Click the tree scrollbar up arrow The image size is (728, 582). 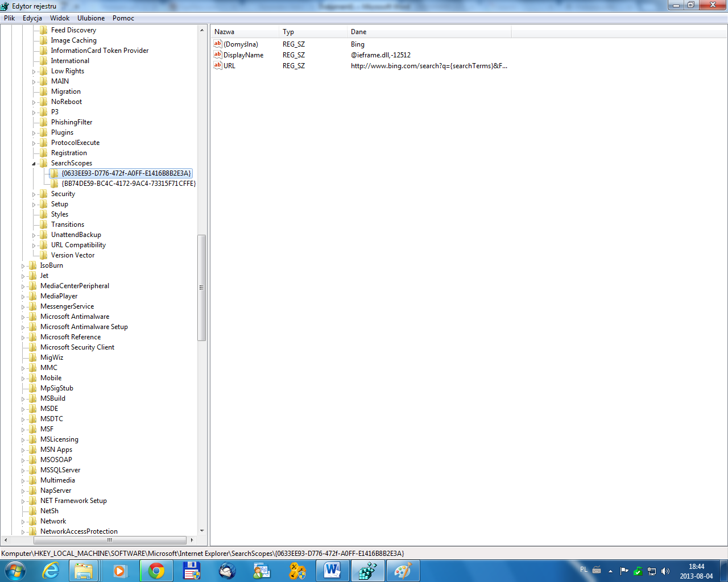(x=201, y=30)
